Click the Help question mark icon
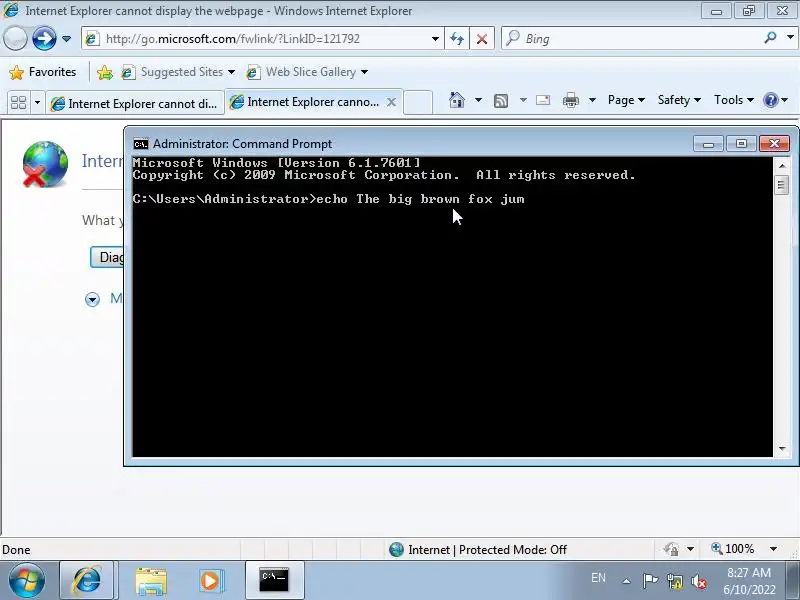This screenshot has width=800, height=600. tap(770, 100)
